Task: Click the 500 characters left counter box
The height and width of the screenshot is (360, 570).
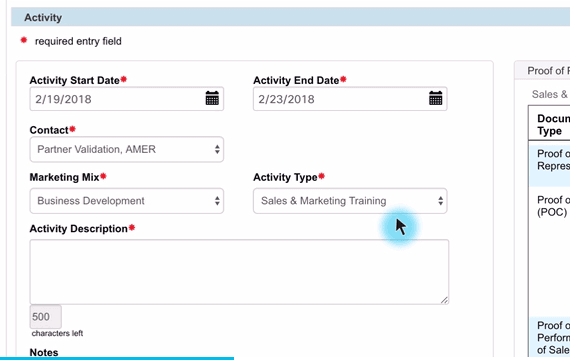Action: coord(45,317)
